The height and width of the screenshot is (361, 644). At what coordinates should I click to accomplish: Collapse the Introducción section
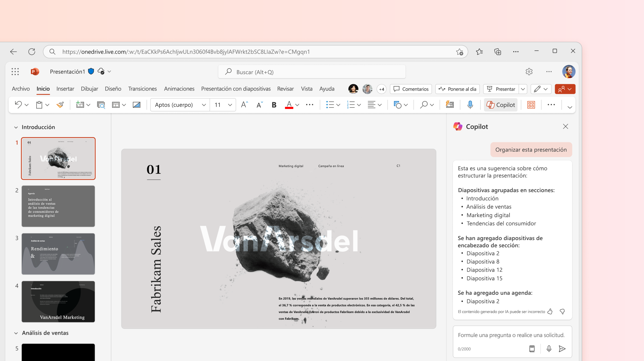click(x=15, y=127)
